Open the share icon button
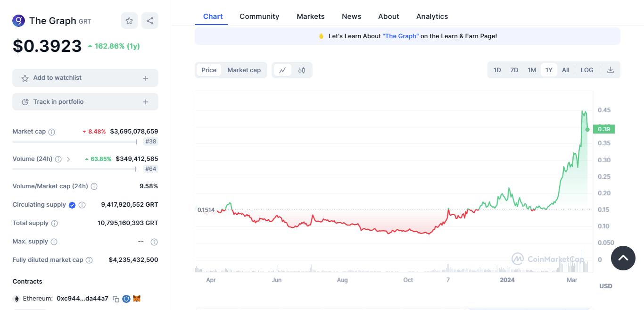Image resolution: width=644 pixels, height=310 pixels. (x=150, y=21)
